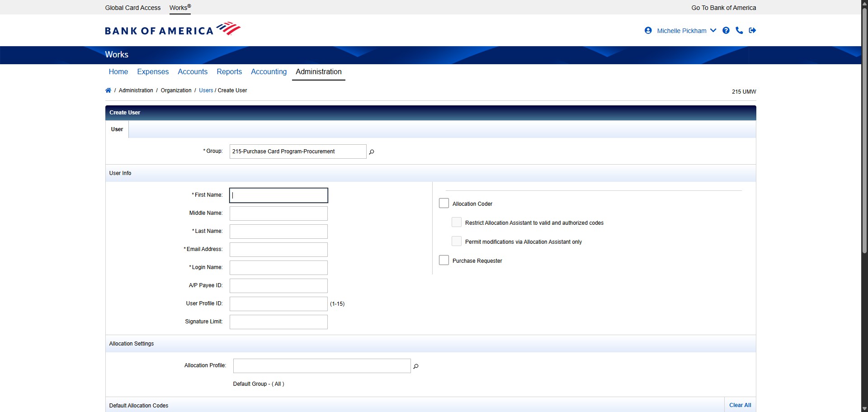Click the home icon in the breadcrumb
This screenshot has width=868, height=412.
pyautogui.click(x=108, y=90)
